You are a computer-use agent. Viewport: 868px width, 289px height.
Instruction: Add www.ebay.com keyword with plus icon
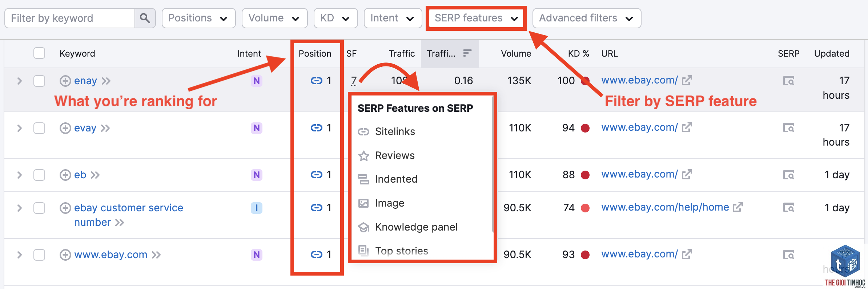point(65,255)
